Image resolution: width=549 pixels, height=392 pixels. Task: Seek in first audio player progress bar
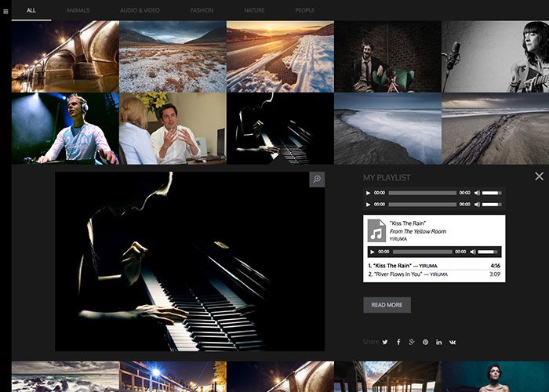422,193
